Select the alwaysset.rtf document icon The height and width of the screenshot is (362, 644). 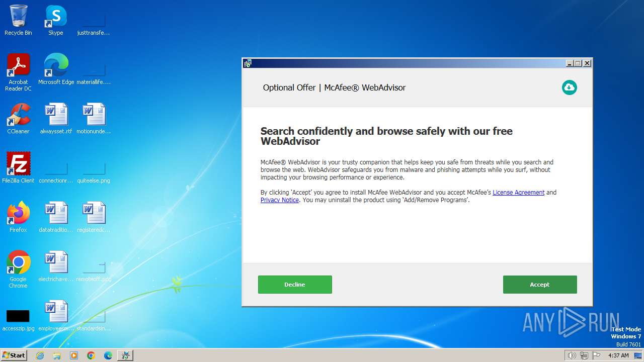pyautogui.click(x=56, y=119)
